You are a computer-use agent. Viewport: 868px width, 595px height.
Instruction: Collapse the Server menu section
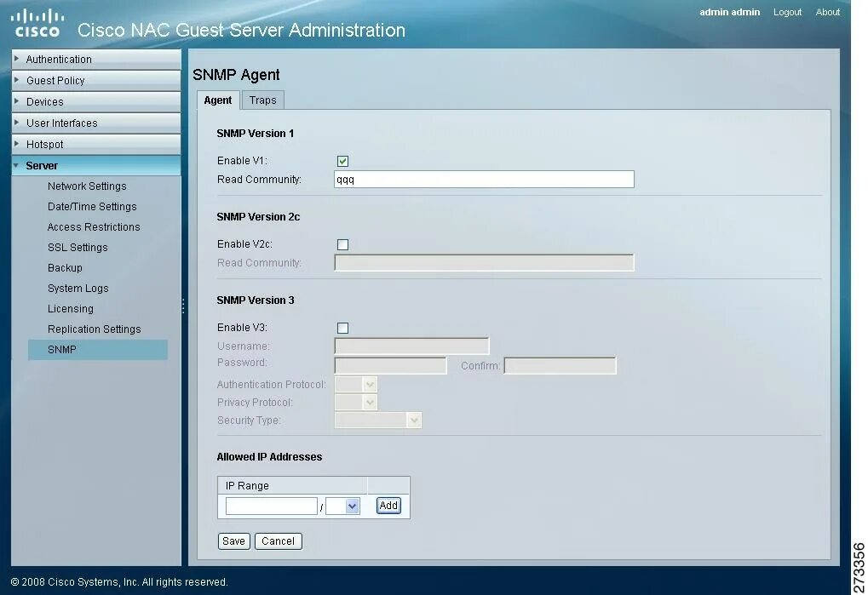click(96, 165)
